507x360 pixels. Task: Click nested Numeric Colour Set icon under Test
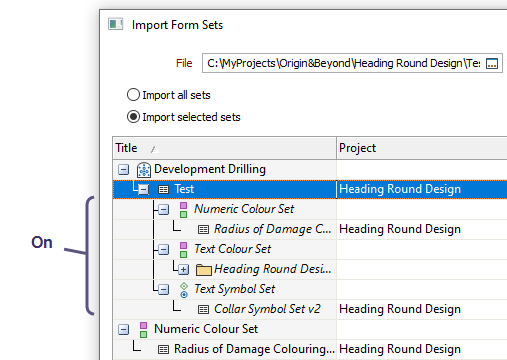[x=183, y=210]
